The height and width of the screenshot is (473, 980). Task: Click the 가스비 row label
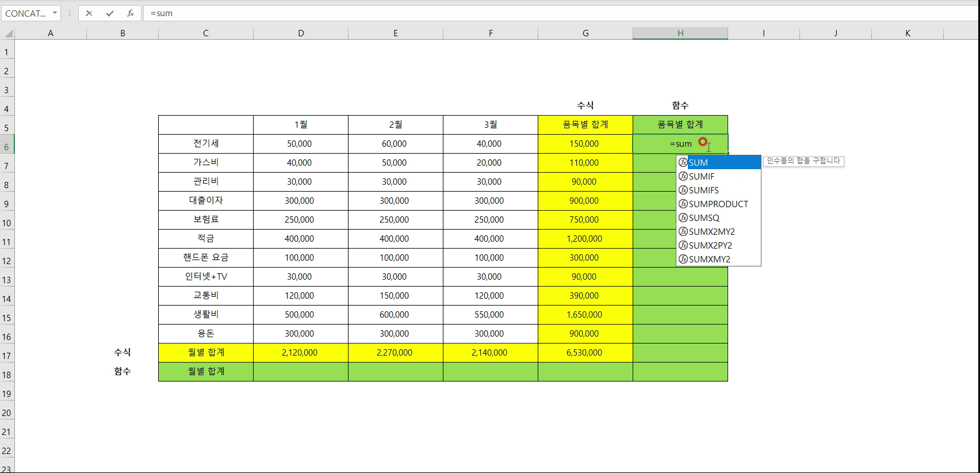206,163
